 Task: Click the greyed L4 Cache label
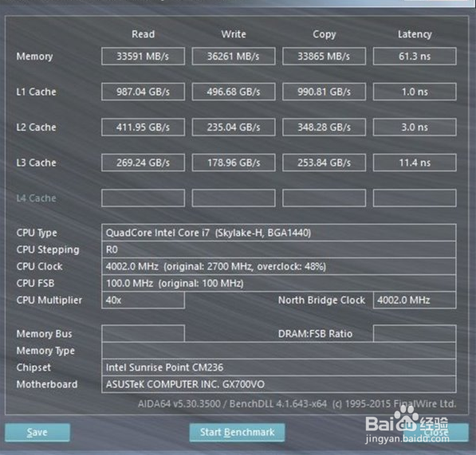tap(36, 198)
